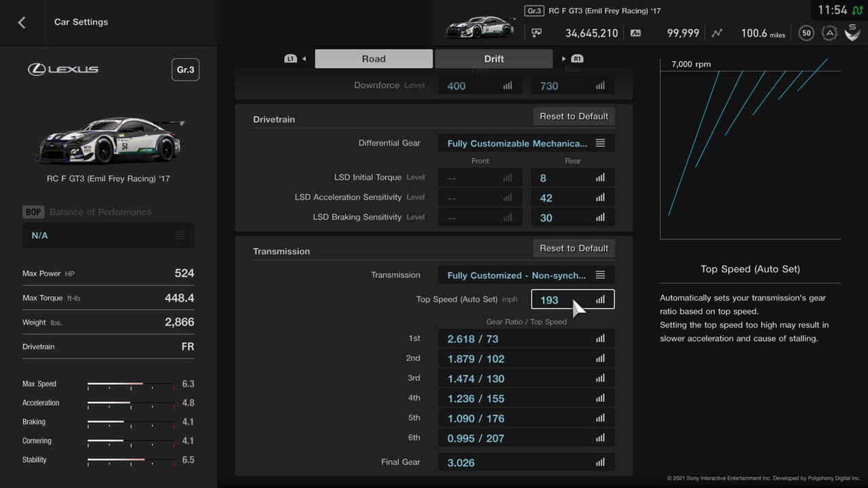Click the Weight 2,866 value
Screen dimensions: 868x488
[180, 322]
